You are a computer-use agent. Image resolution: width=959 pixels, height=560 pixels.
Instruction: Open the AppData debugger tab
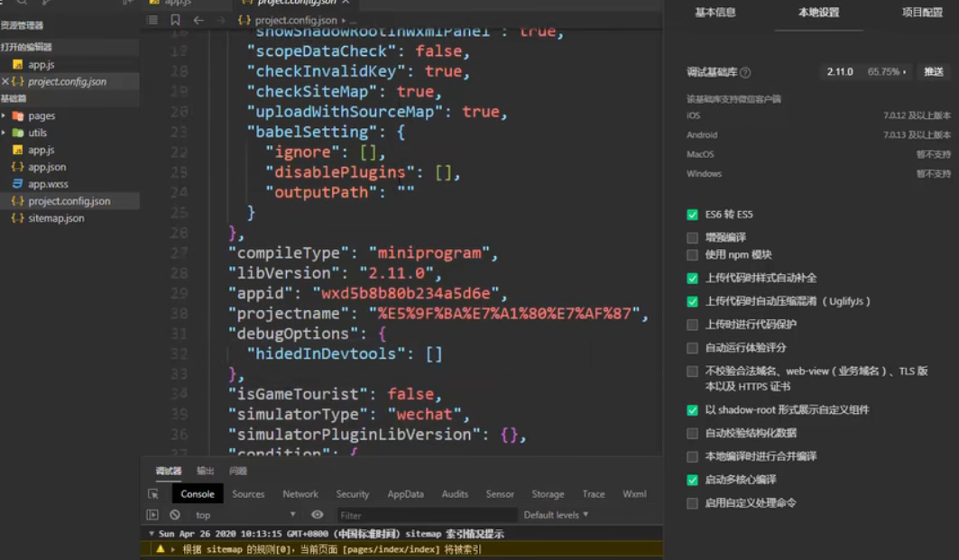tap(405, 493)
